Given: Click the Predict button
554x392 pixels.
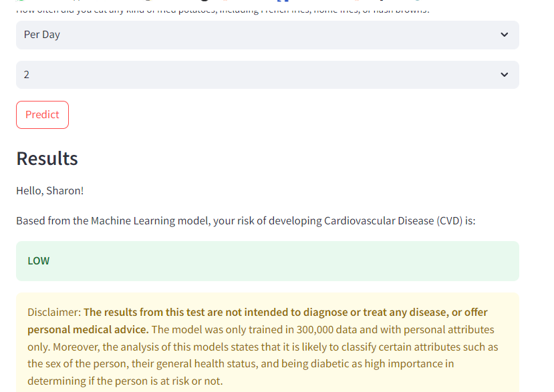Looking at the screenshot, I should tap(42, 115).
